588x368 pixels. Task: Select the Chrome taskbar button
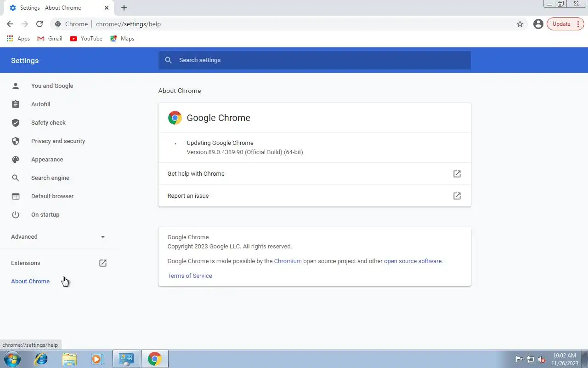[155, 359]
